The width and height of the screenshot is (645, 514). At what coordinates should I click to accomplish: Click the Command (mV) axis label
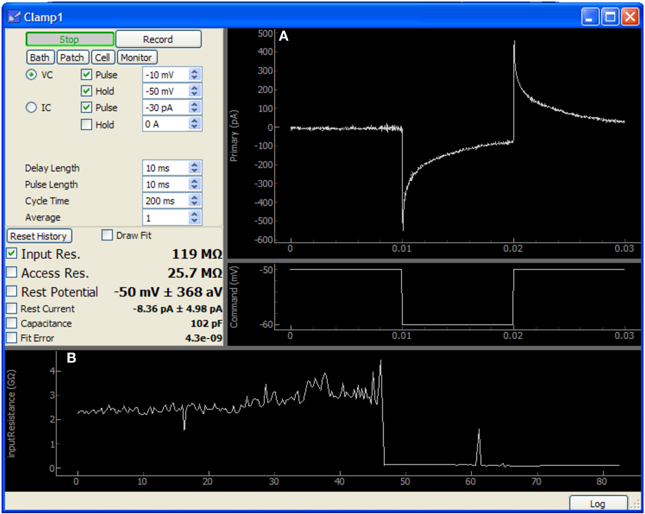point(234,297)
